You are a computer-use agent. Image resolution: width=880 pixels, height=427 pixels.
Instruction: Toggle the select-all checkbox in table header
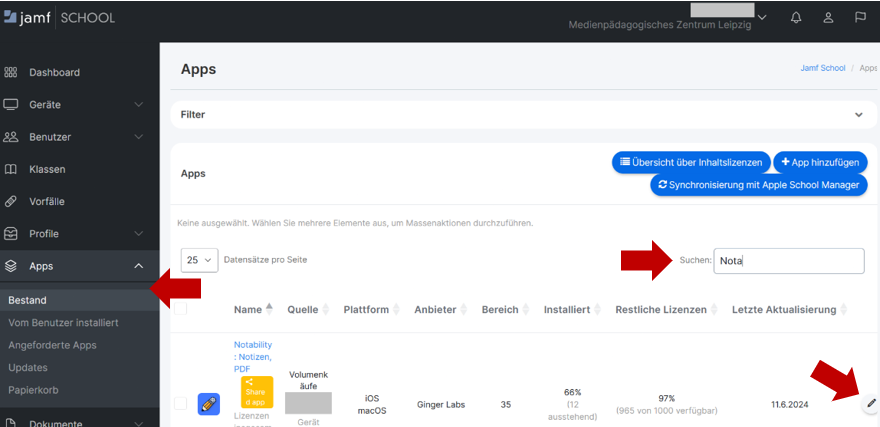click(180, 310)
